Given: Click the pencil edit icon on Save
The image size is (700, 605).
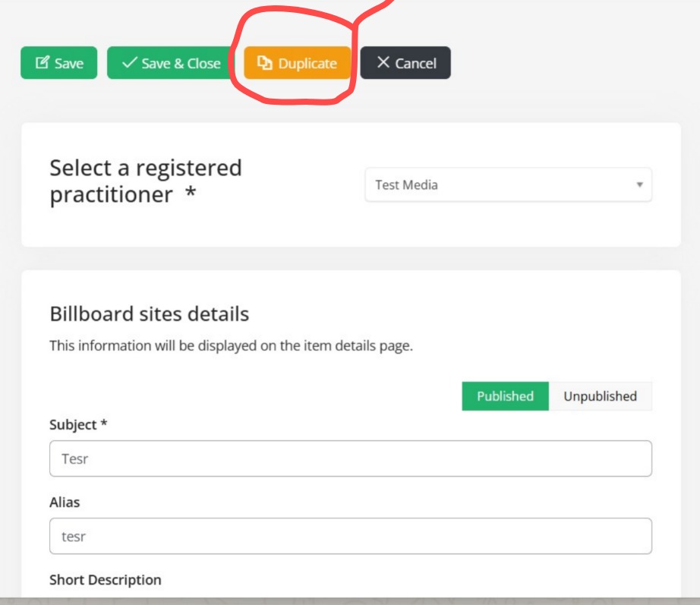Looking at the screenshot, I should coord(43,63).
